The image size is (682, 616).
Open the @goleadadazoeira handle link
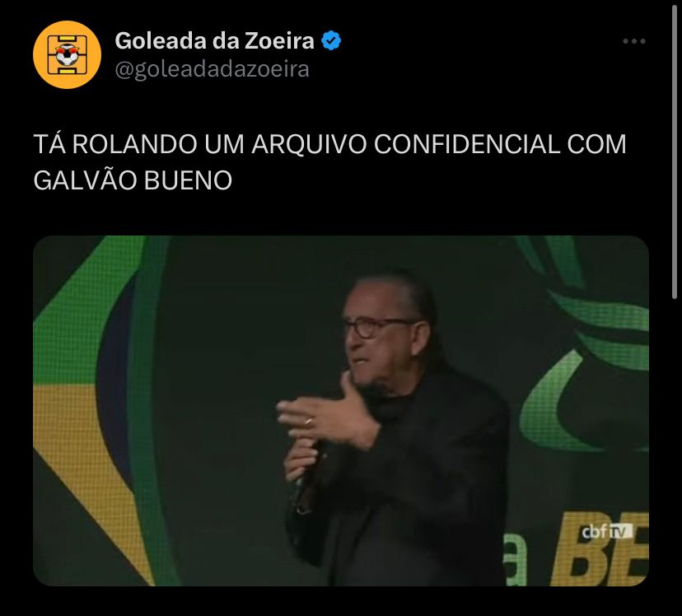212,69
